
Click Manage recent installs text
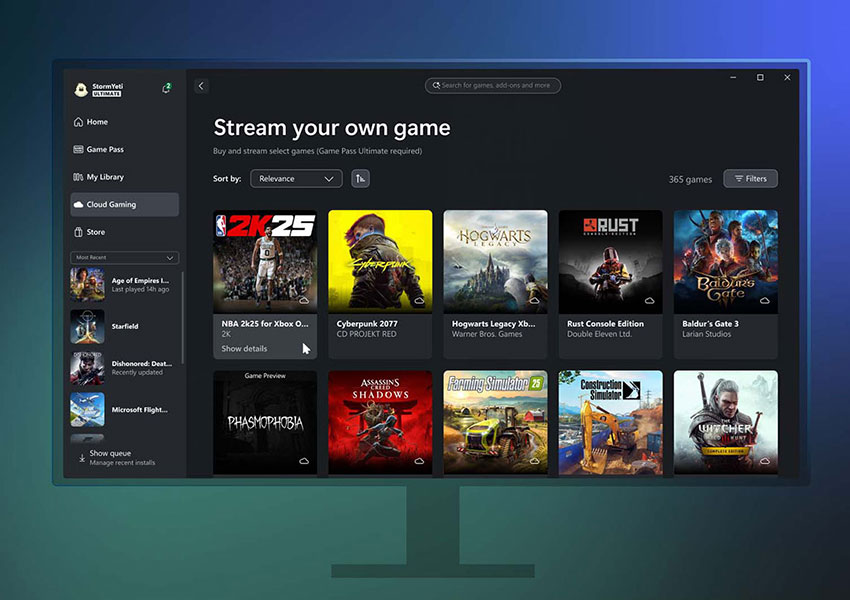point(122,462)
